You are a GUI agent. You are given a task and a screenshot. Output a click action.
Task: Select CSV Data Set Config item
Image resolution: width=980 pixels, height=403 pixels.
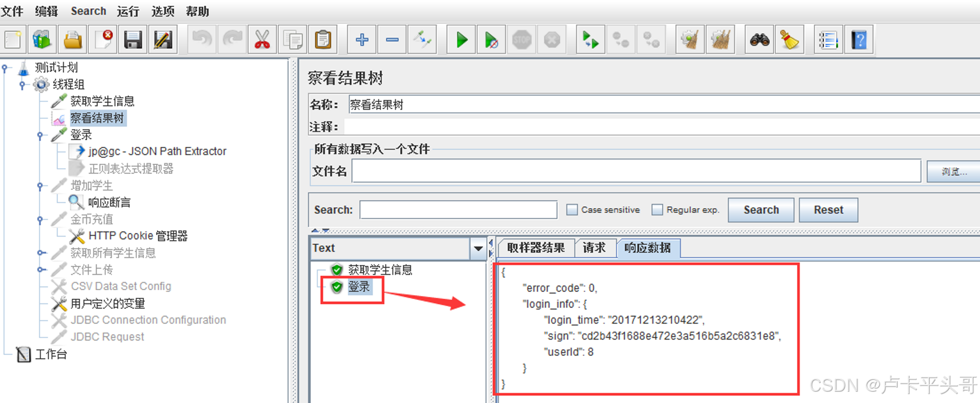[x=121, y=286]
